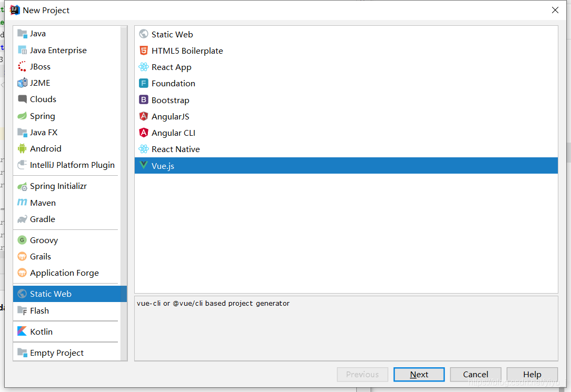571x392 pixels.
Task: Click the globe icon in the right-hand template list's Static Web row
Action: click(x=144, y=34)
